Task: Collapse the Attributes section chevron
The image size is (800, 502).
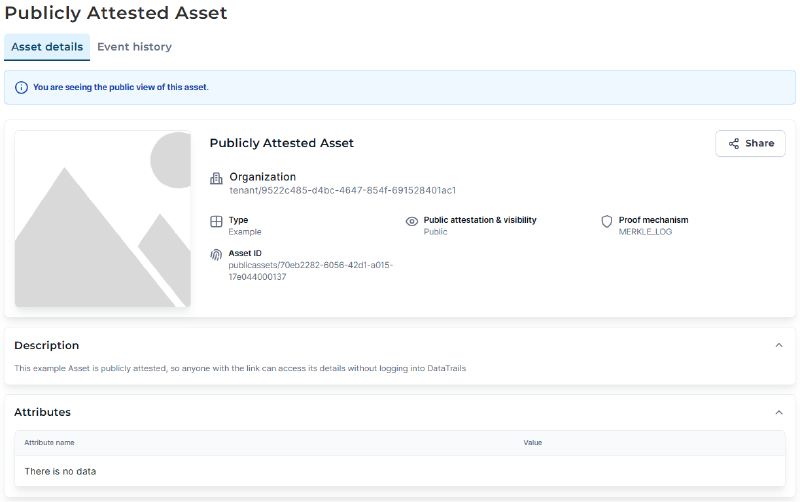Action: [x=779, y=412]
